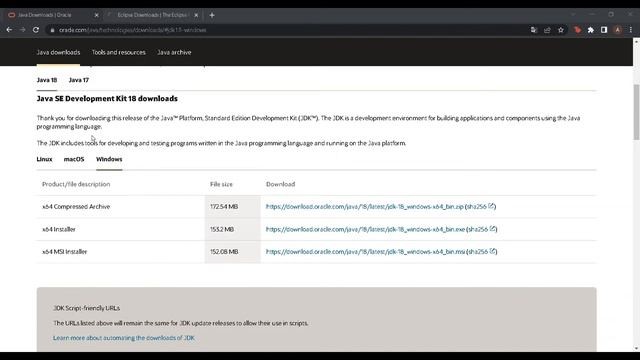The width and height of the screenshot is (640, 360).
Task: Open sha256 link for Compressed Archive
Action: (480, 207)
